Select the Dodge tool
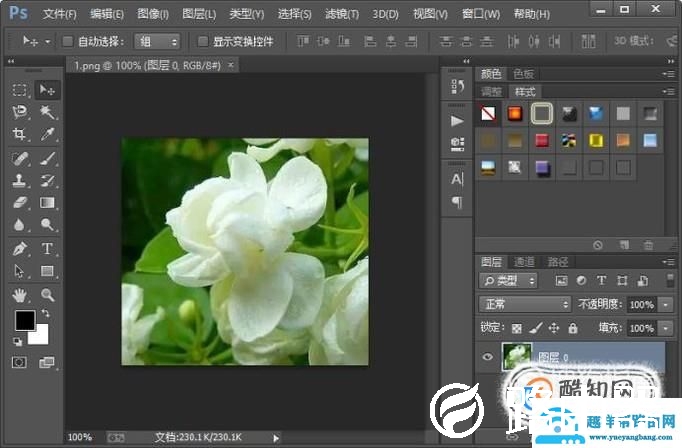This screenshot has width=682, height=448. [47, 225]
